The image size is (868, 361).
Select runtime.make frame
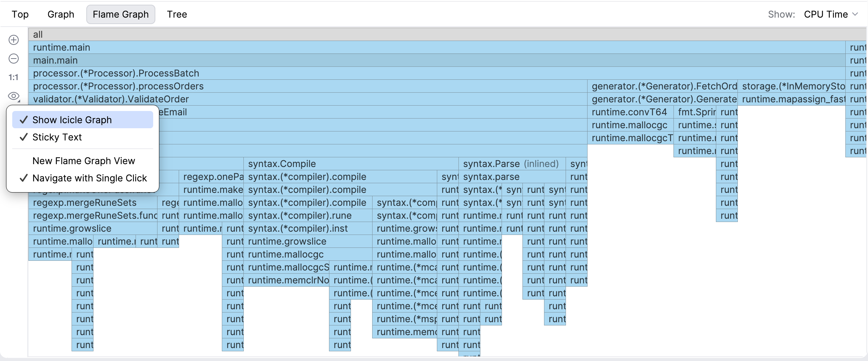[211, 190]
